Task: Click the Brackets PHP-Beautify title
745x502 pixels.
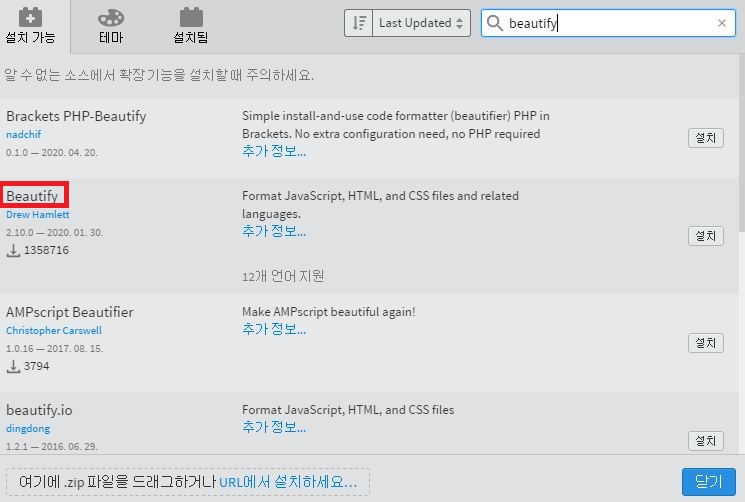Action: pos(76,116)
